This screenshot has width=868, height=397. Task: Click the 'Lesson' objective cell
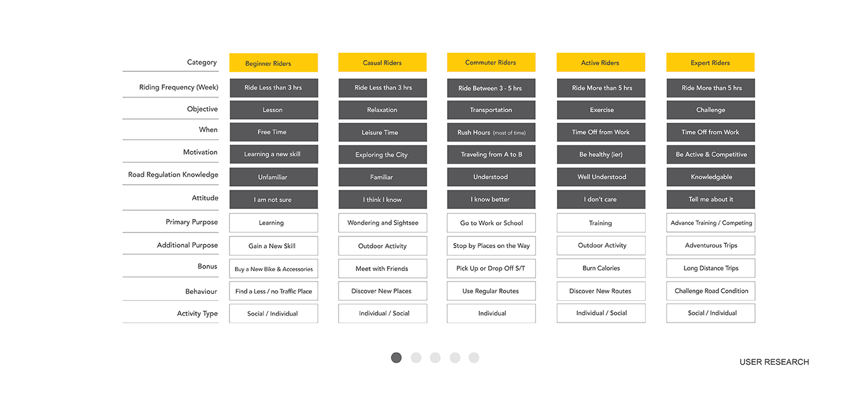[273, 110]
